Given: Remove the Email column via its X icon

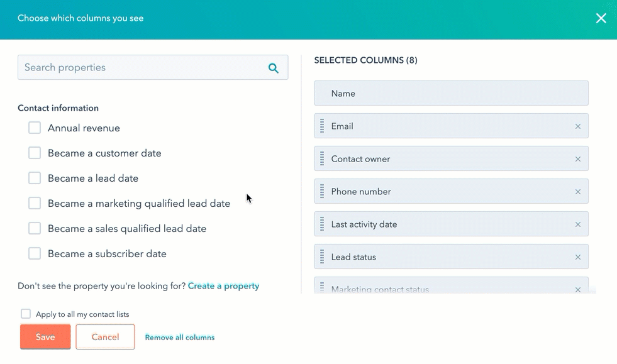Looking at the screenshot, I should tap(577, 126).
